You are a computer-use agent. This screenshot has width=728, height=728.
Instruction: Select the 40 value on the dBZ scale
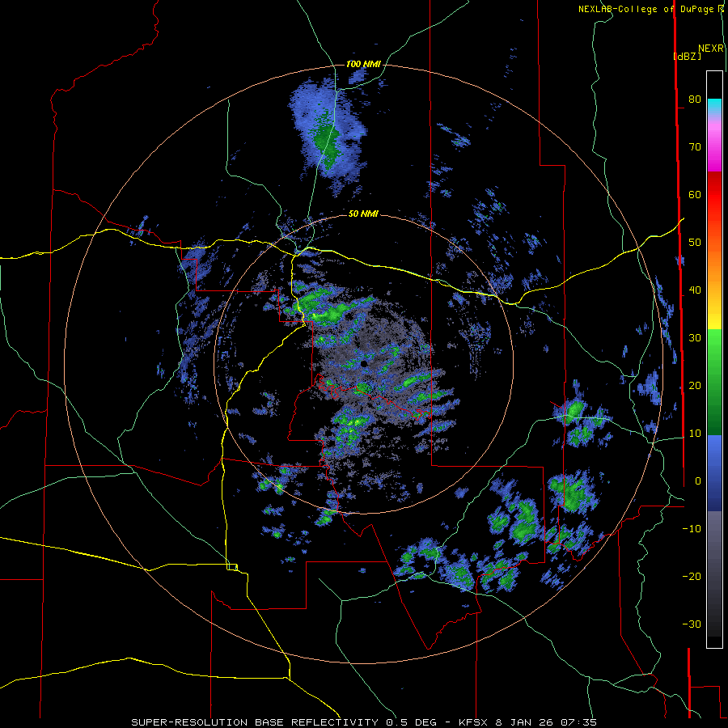pyautogui.click(x=695, y=290)
